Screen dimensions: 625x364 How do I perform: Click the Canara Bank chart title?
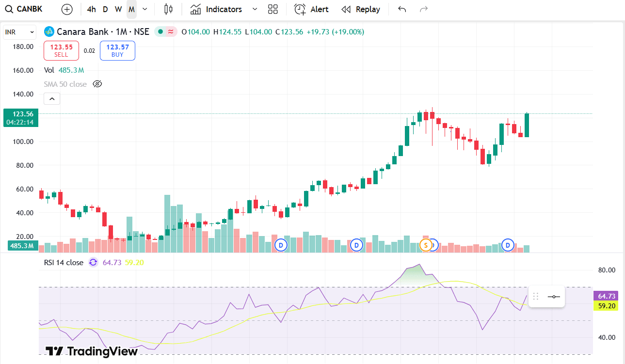(103, 32)
